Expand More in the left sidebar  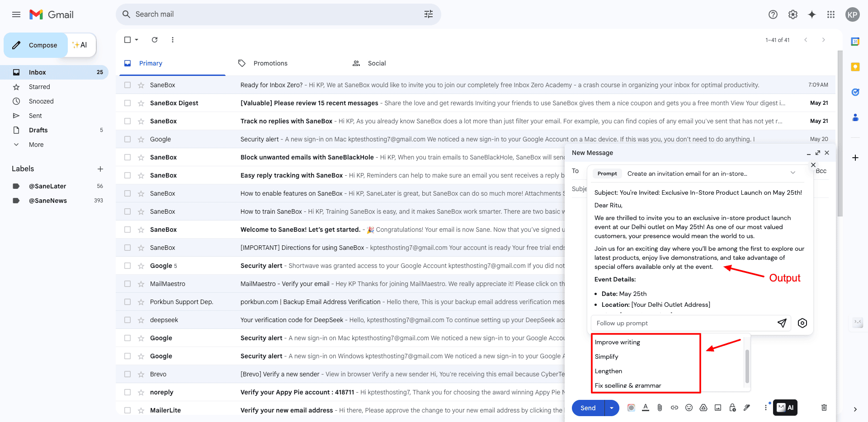(36, 145)
